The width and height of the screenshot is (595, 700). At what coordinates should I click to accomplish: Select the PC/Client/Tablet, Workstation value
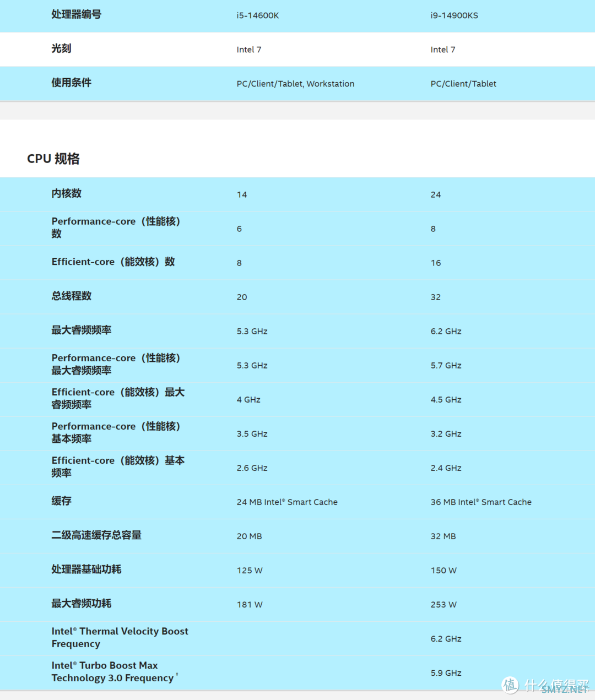tap(295, 84)
